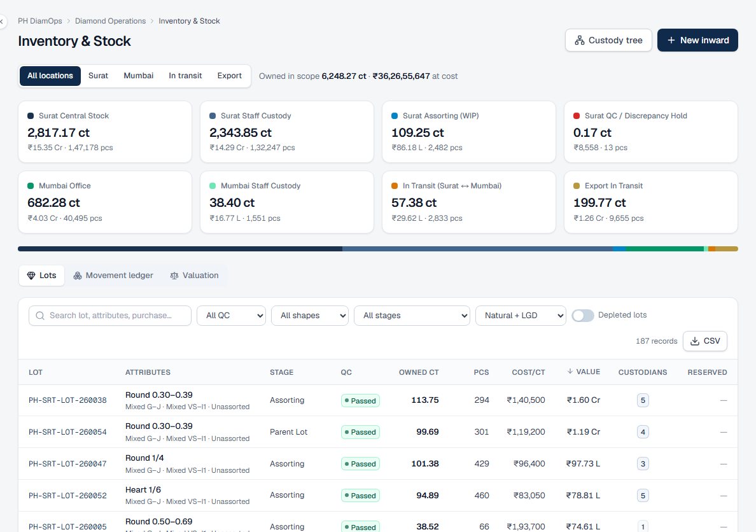This screenshot has height=532, width=756.
Task: Click the diamond icon on Lots tab
Action: tap(31, 276)
